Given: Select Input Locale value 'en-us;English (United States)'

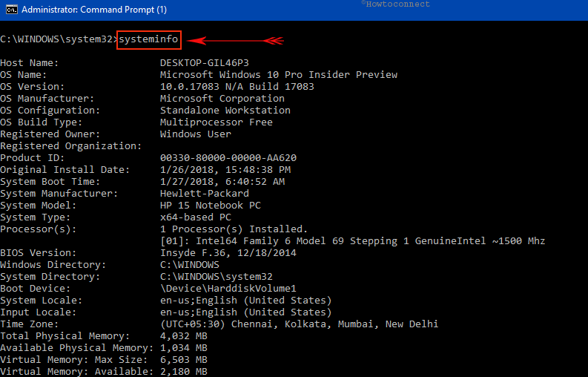Looking at the screenshot, I should [246, 312].
